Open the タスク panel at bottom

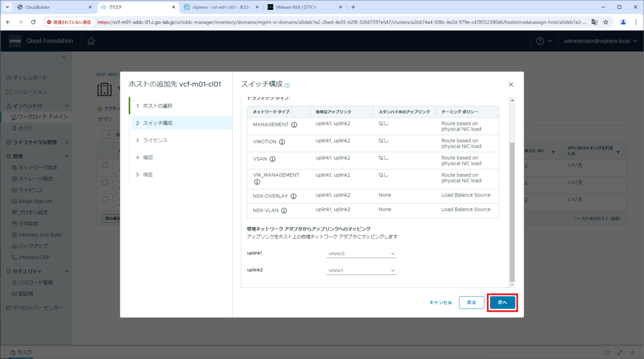pos(21,353)
